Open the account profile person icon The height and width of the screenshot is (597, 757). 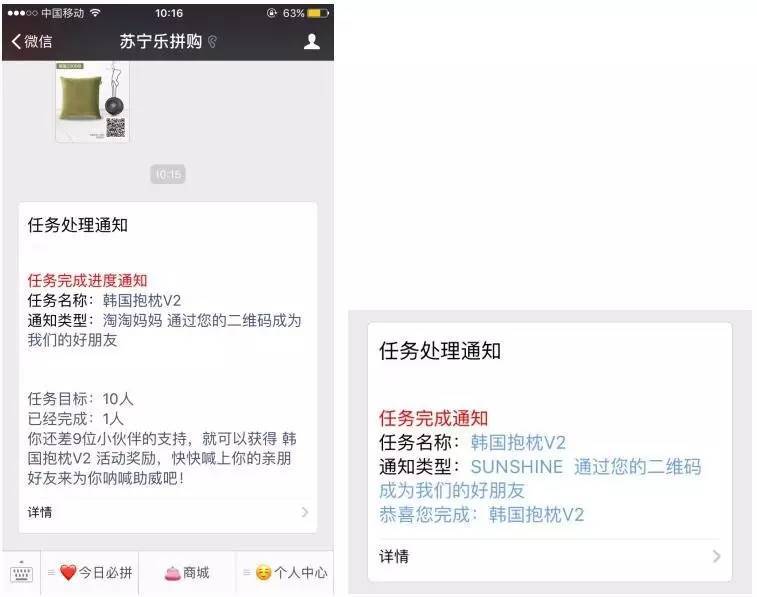pos(312,42)
